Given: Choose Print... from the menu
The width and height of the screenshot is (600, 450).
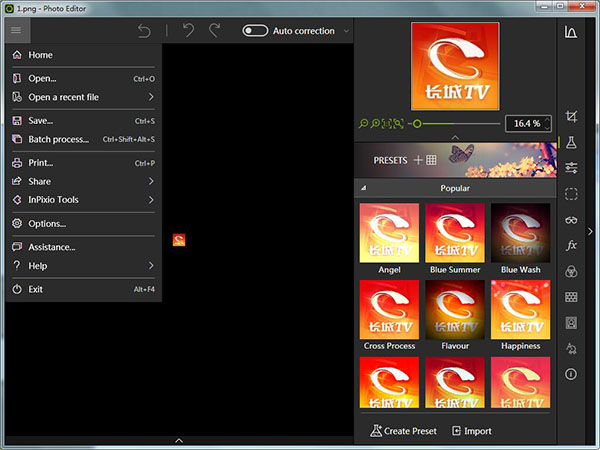Looking at the screenshot, I should pos(83,163).
